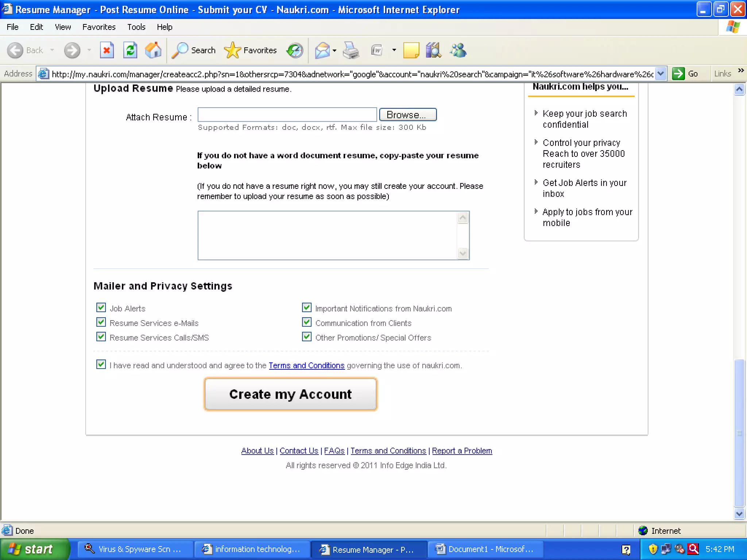This screenshot has width=747, height=560.
Task: Open the Mail toolbar icon
Action: click(x=322, y=50)
